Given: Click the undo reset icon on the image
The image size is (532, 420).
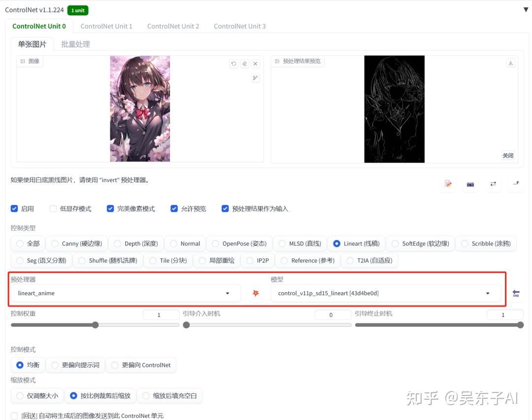Looking at the screenshot, I should pos(233,64).
